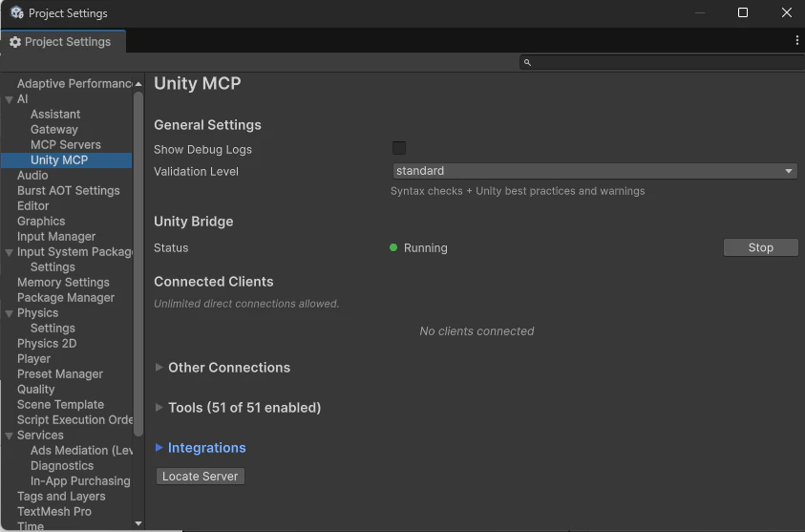This screenshot has height=532, width=805.
Task: Open Physics 2D settings
Action: point(47,344)
